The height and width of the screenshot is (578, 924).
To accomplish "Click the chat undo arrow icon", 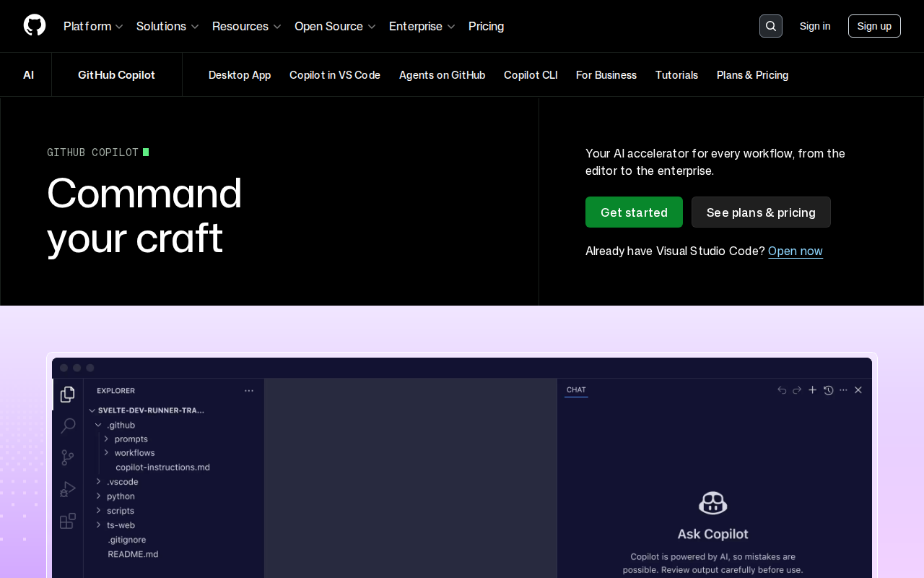I will click(782, 390).
